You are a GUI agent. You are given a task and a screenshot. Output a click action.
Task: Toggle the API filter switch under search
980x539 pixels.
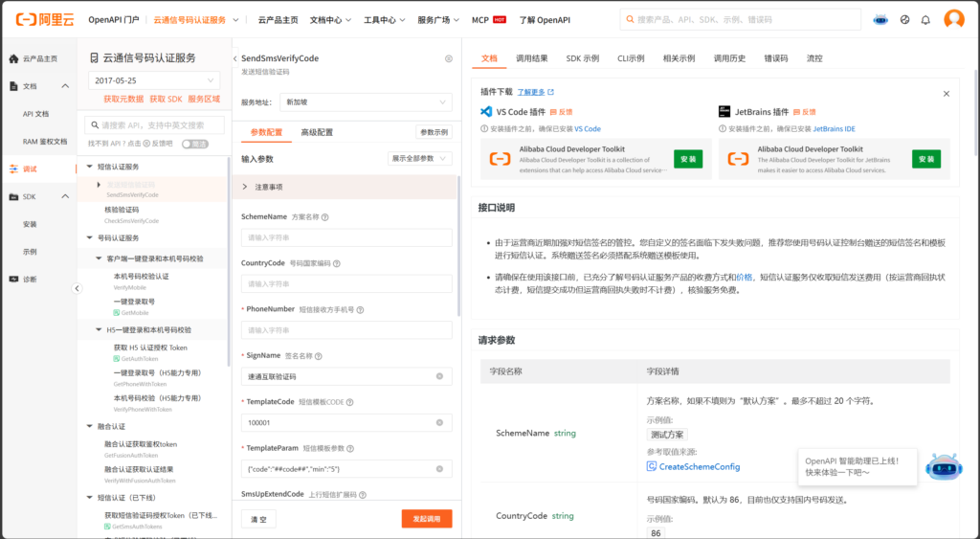(x=195, y=144)
